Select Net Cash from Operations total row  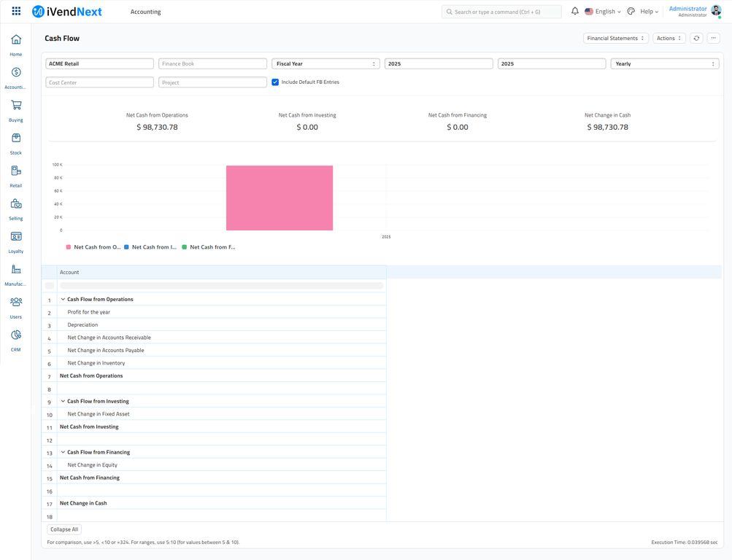tap(222, 376)
